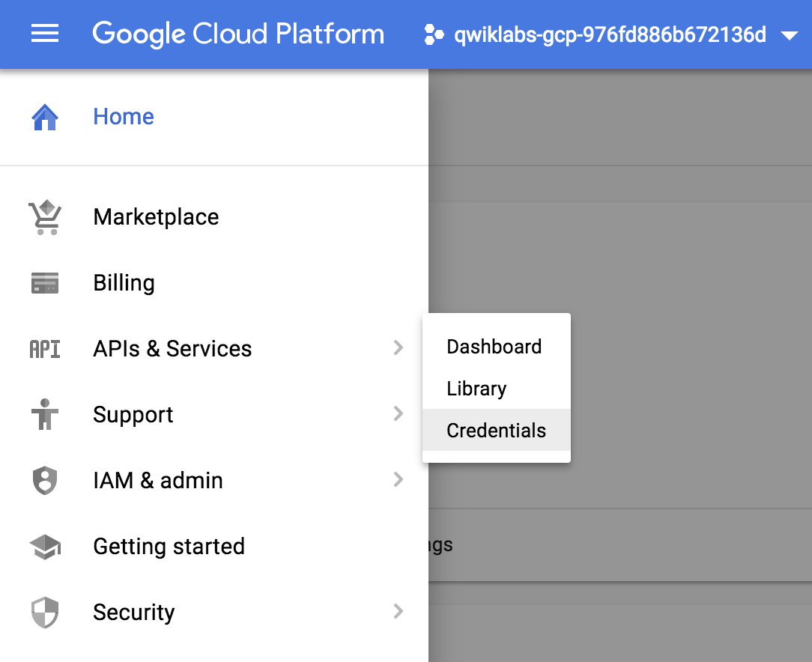Screen dimensions: 812x662
Task: Open Billing via its card icon
Action: 44,282
